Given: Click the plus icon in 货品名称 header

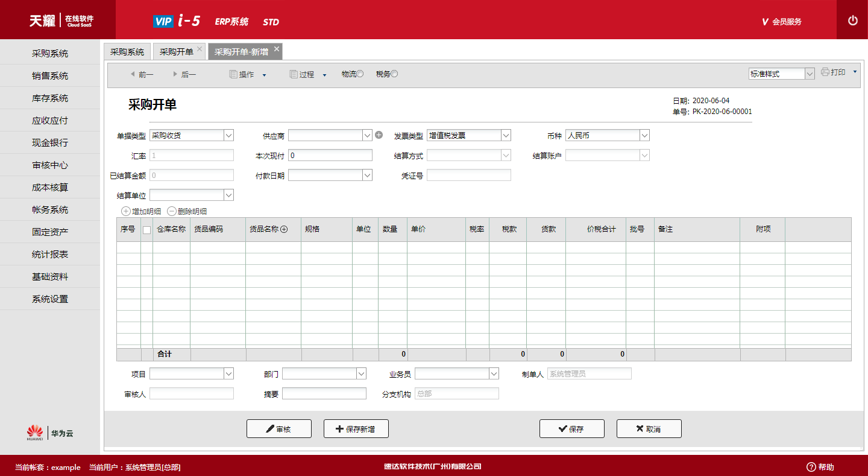Looking at the screenshot, I should 284,229.
